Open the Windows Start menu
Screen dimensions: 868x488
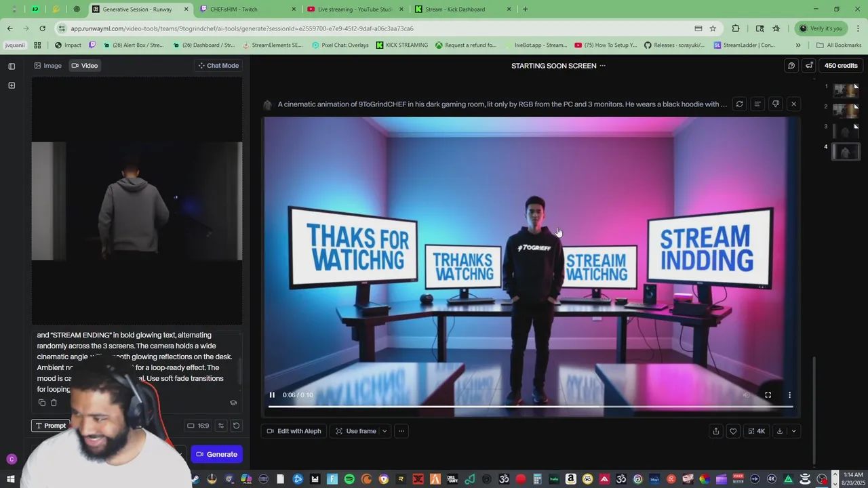(x=11, y=479)
